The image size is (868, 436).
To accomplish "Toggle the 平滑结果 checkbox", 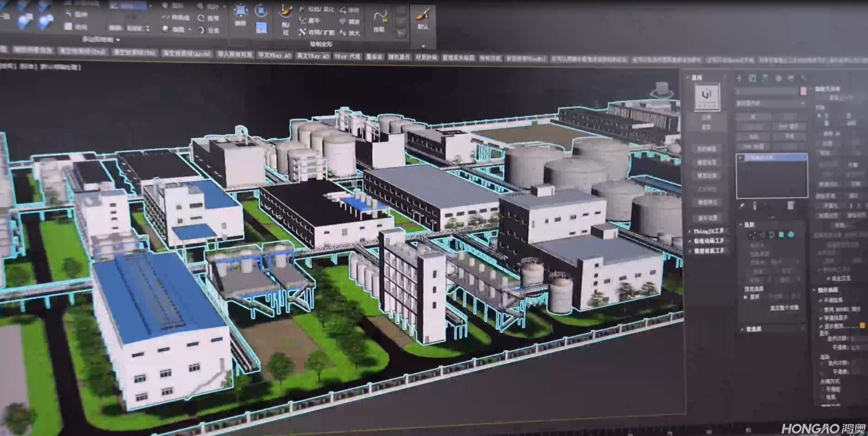I will tap(821, 301).
